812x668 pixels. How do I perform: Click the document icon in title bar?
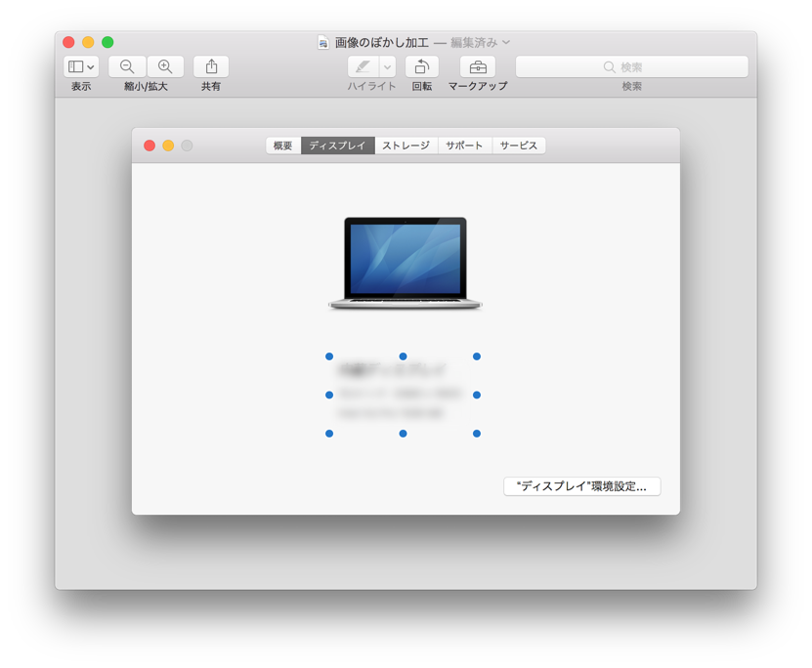click(323, 42)
